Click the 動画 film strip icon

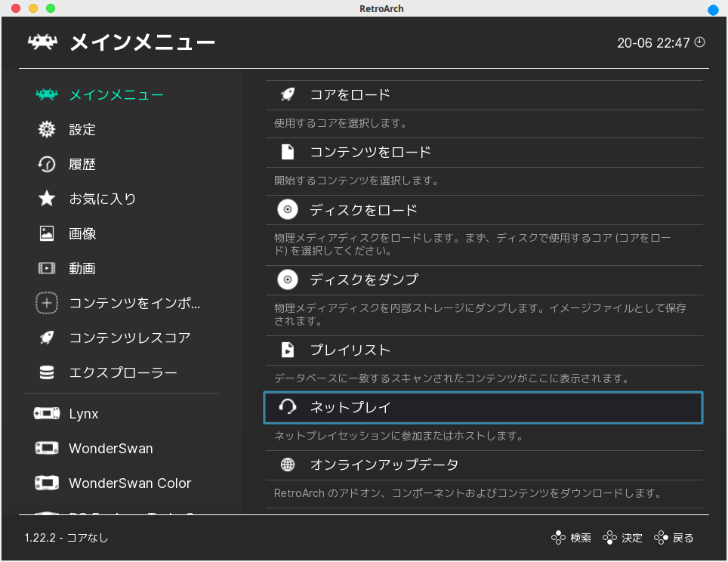pos(46,268)
